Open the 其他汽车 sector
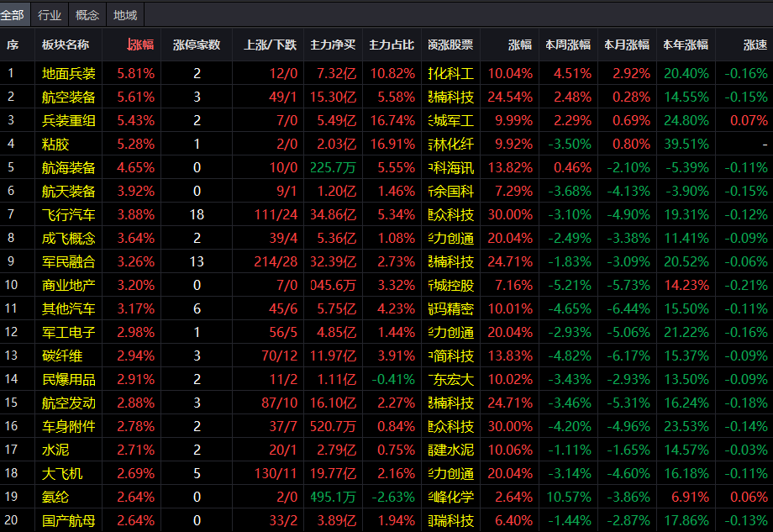This screenshot has width=773, height=532. (69, 309)
